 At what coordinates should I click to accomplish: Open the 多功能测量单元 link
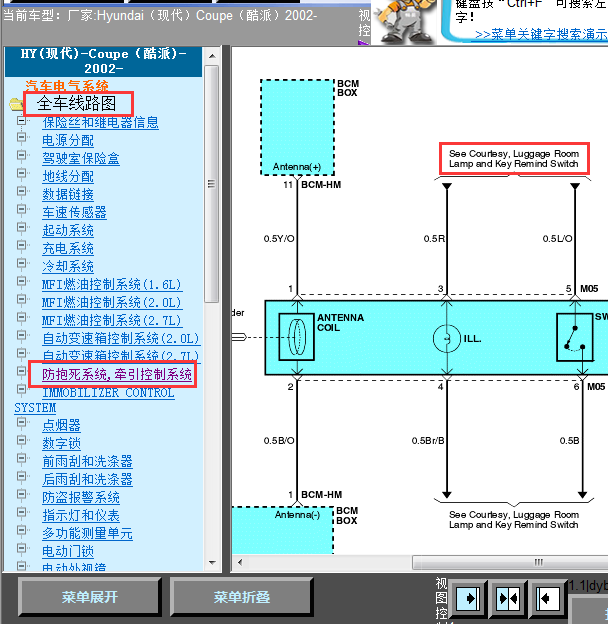87,534
